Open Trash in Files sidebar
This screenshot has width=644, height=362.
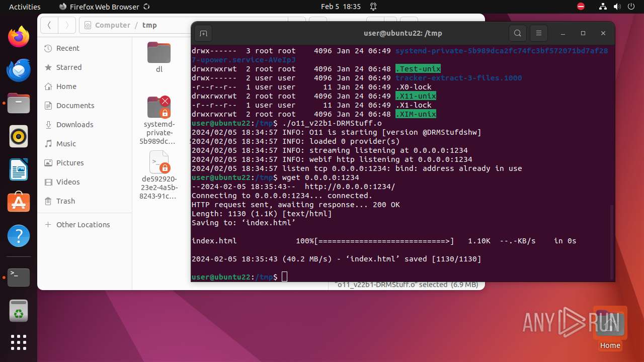85,201
